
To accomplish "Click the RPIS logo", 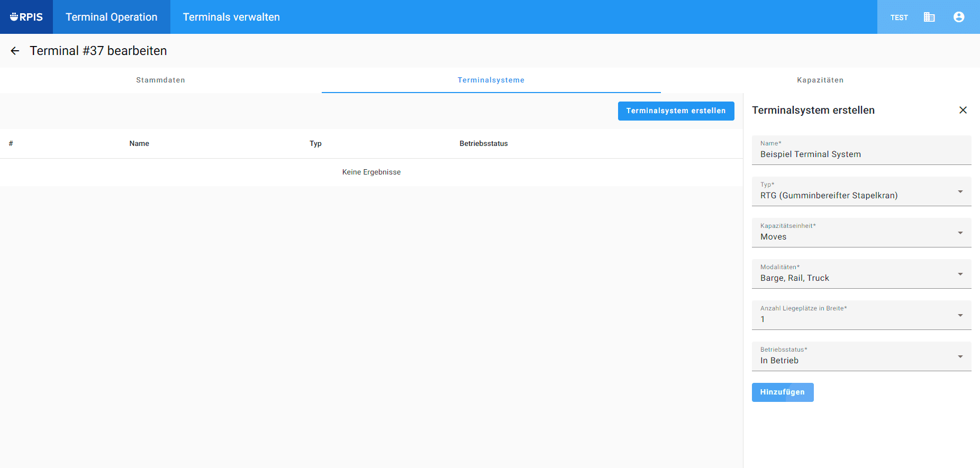I will 26,17.
